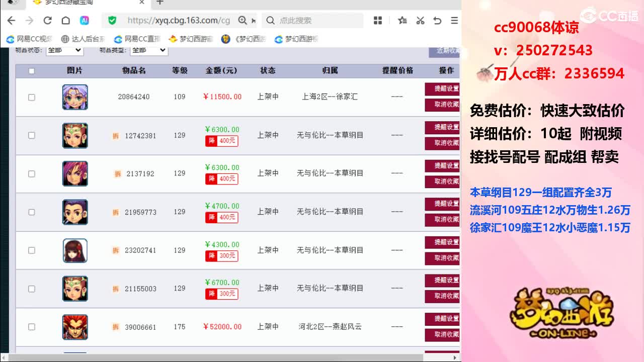Click the 拆 badge beside item 12742381
This screenshot has height=362, width=644.
[x=116, y=136]
